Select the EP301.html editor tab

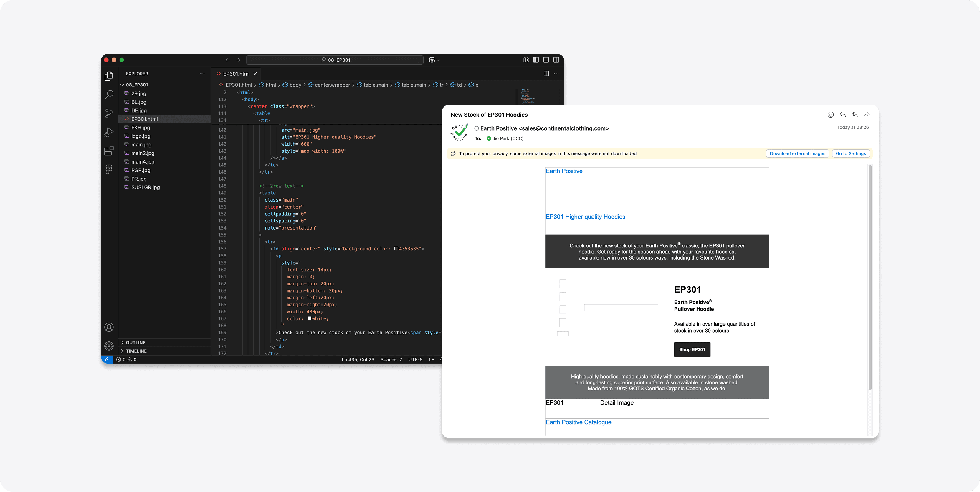[x=236, y=74]
